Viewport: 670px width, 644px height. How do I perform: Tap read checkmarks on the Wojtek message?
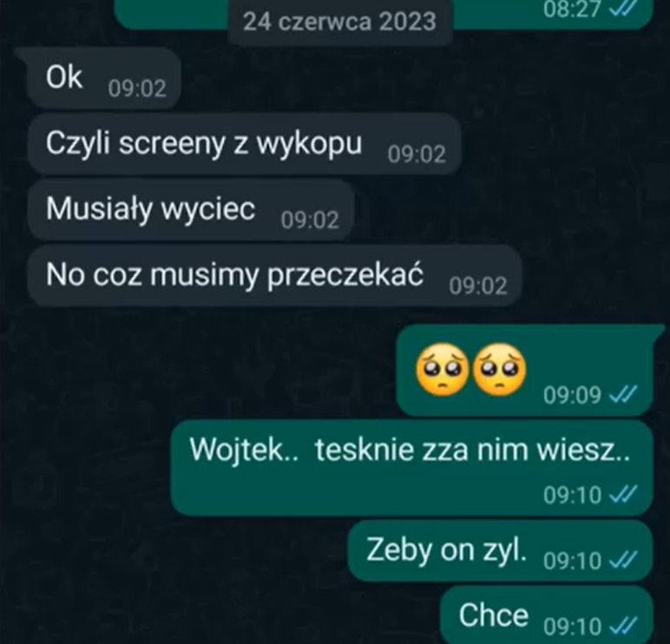pos(623,495)
